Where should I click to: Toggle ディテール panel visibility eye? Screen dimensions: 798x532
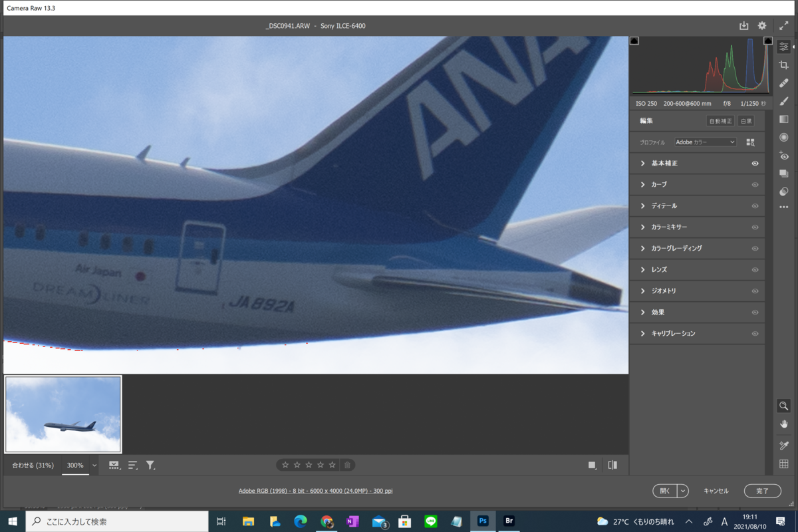pyautogui.click(x=755, y=206)
